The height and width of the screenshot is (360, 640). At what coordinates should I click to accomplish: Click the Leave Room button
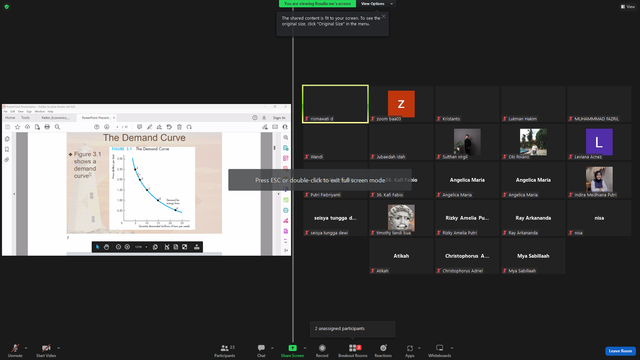(620, 351)
